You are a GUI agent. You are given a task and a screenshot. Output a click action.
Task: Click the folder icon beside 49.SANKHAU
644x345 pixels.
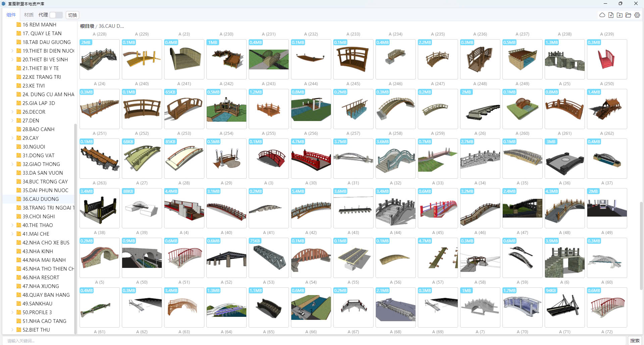pyautogui.click(x=19, y=304)
